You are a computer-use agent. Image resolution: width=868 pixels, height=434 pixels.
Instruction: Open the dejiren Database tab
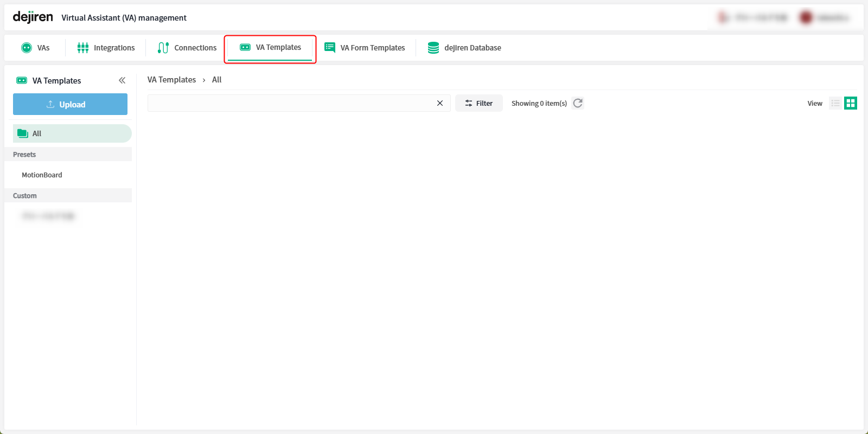(x=464, y=48)
